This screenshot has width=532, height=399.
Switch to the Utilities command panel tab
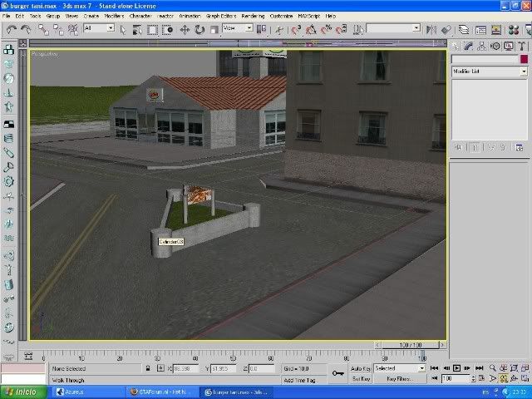click(522, 46)
